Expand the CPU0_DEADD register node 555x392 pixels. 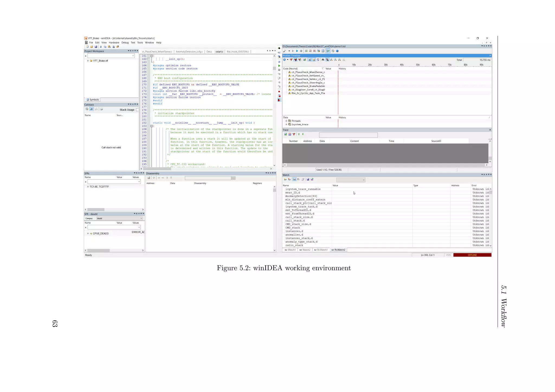(x=88, y=233)
